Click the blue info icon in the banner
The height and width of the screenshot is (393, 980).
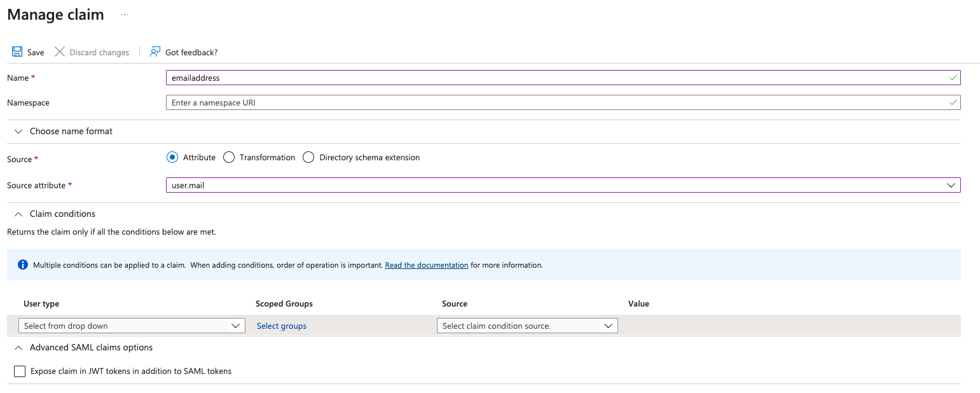click(23, 265)
